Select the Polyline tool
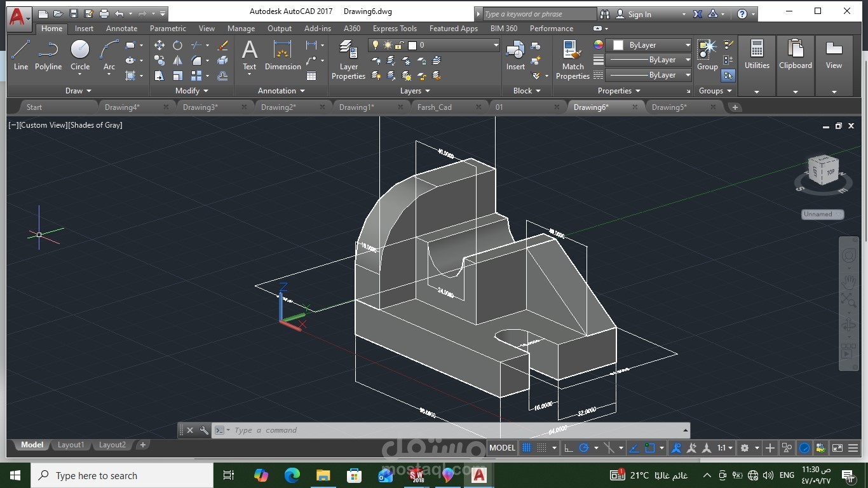Viewport: 868px width, 488px height. pyautogui.click(x=48, y=55)
